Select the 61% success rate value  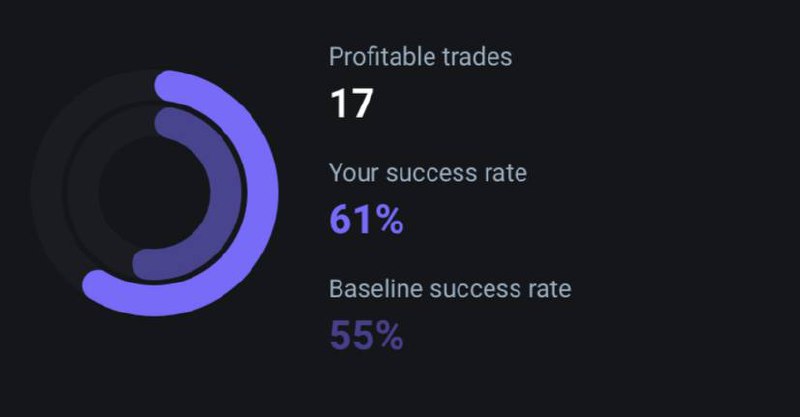(x=366, y=220)
